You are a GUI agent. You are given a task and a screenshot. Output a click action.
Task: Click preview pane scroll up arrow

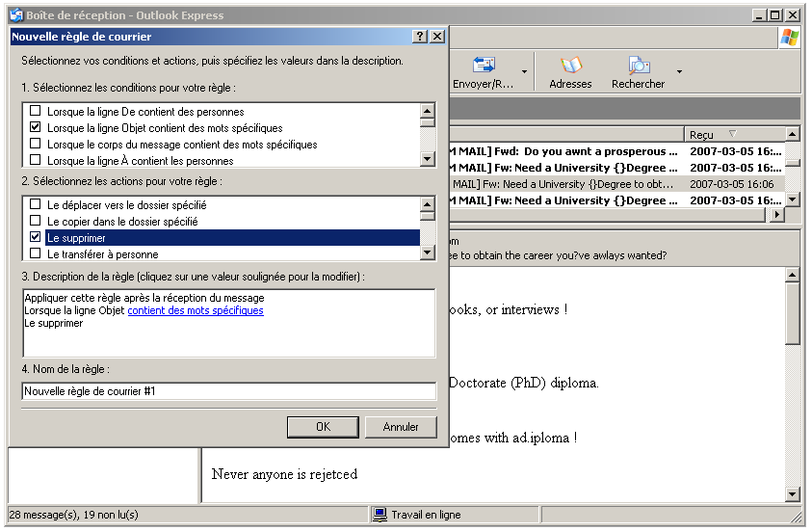point(793,275)
